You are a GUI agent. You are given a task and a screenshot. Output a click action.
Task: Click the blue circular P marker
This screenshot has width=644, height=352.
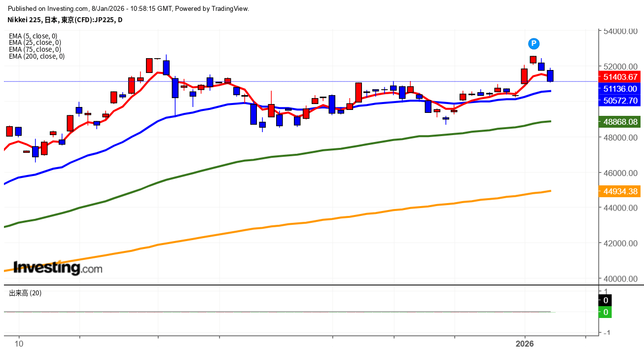click(534, 43)
